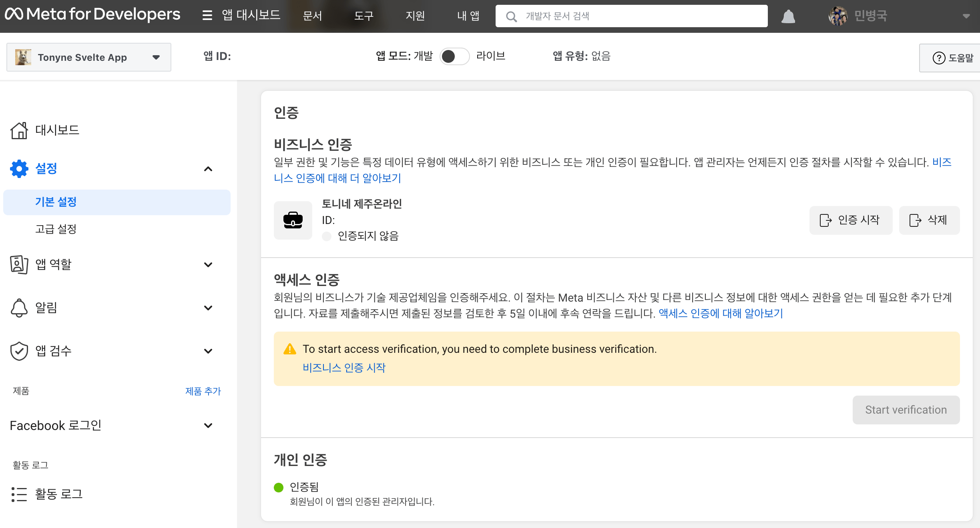Click the 앱 ID label

tap(217, 56)
